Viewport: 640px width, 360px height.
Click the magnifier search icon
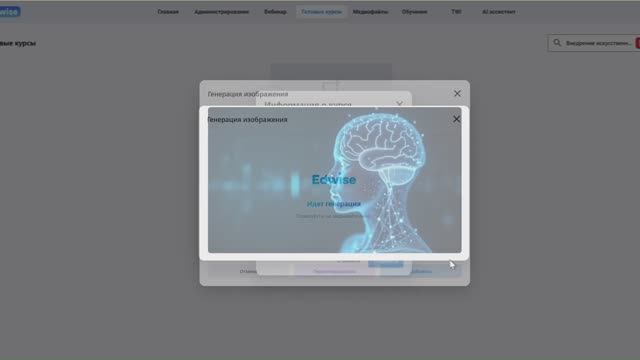(x=557, y=43)
